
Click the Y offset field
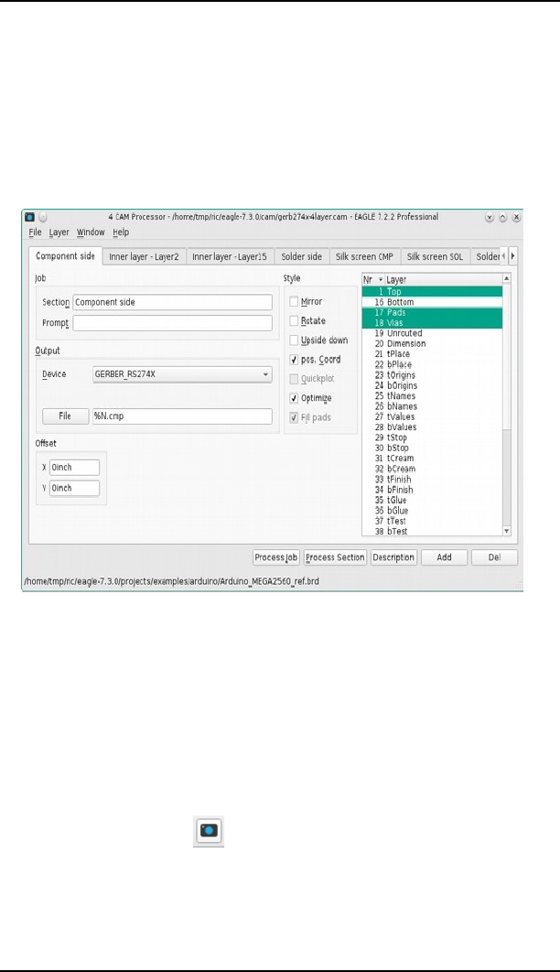click(74, 488)
